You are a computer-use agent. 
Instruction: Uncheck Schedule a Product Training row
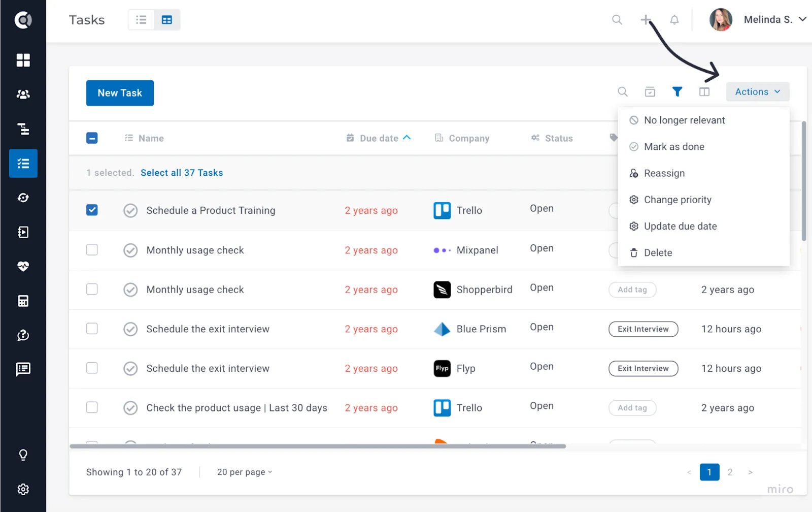tap(92, 210)
